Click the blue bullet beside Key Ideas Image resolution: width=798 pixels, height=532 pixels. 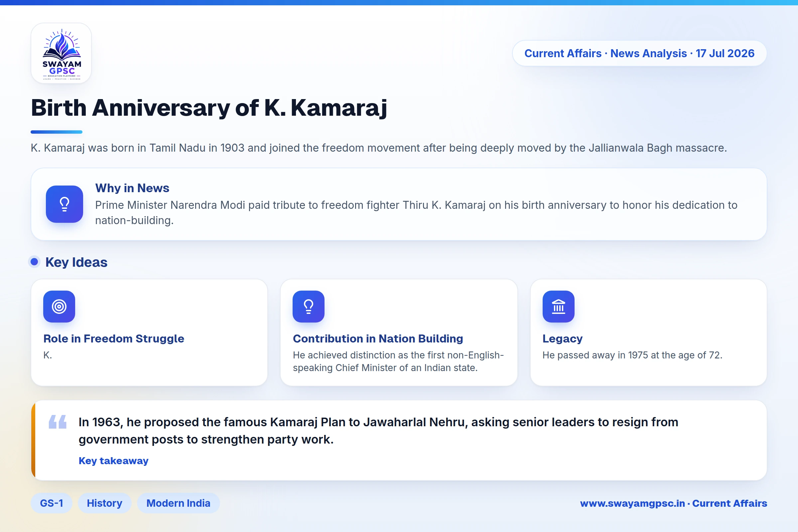pos(34,262)
